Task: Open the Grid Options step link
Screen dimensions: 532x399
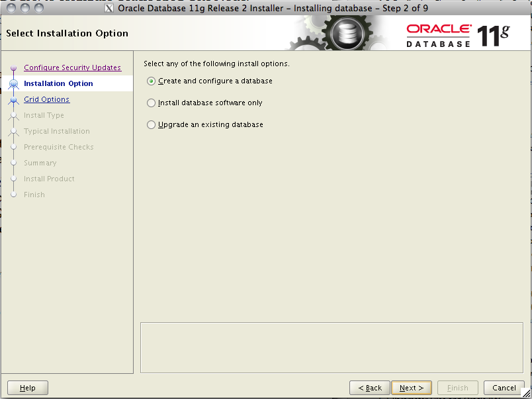Action: [x=46, y=99]
